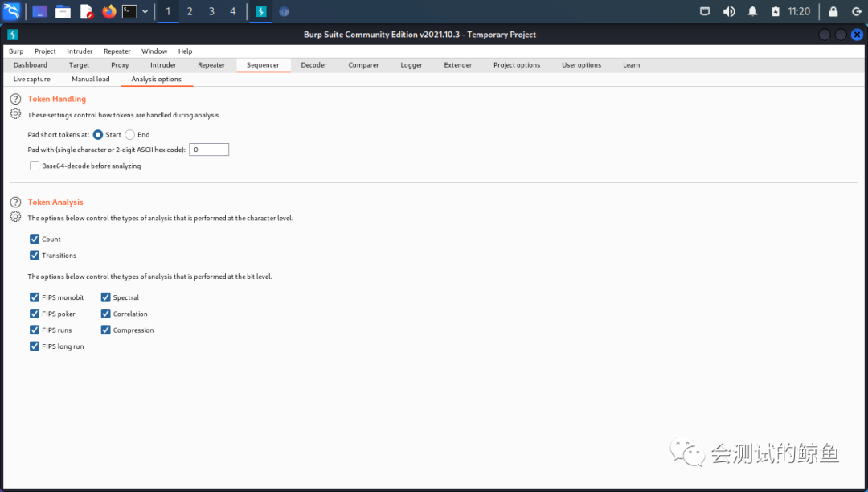Click the Pad with character input field
Screen dimensions: 868x492
point(209,150)
